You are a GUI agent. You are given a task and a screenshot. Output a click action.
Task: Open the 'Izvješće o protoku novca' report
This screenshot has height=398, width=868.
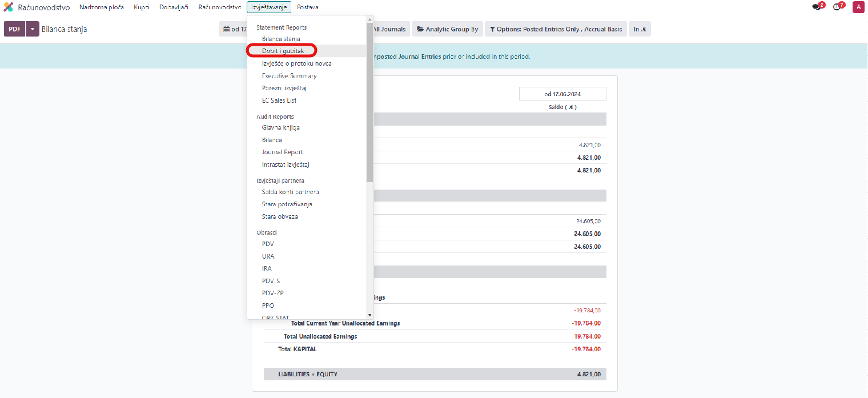tap(296, 63)
